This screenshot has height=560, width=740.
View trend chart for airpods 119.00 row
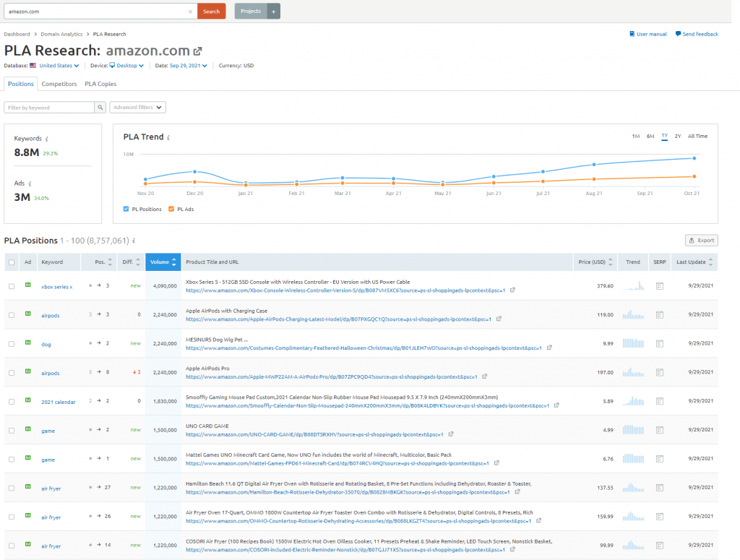633,314
